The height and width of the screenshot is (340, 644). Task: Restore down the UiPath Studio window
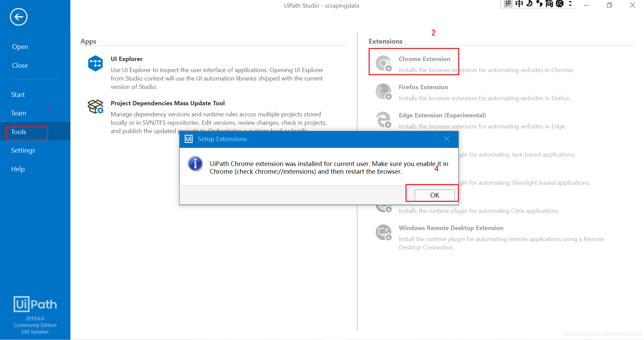click(609, 5)
